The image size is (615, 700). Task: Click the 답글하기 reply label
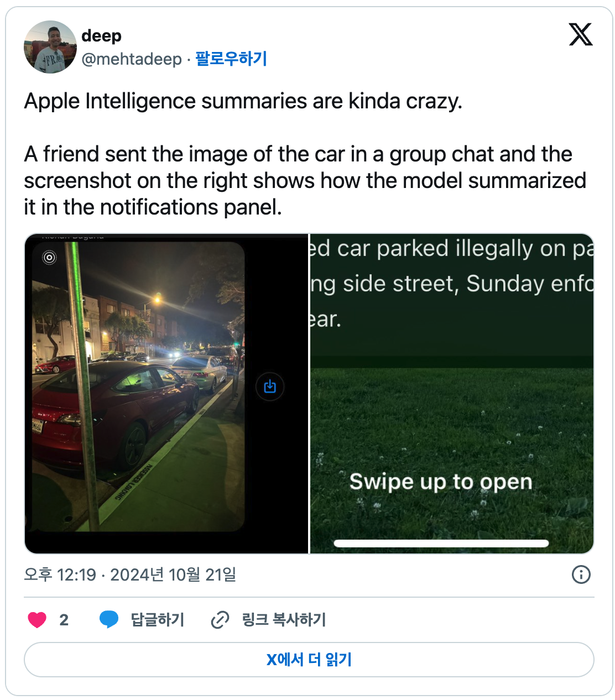158,620
